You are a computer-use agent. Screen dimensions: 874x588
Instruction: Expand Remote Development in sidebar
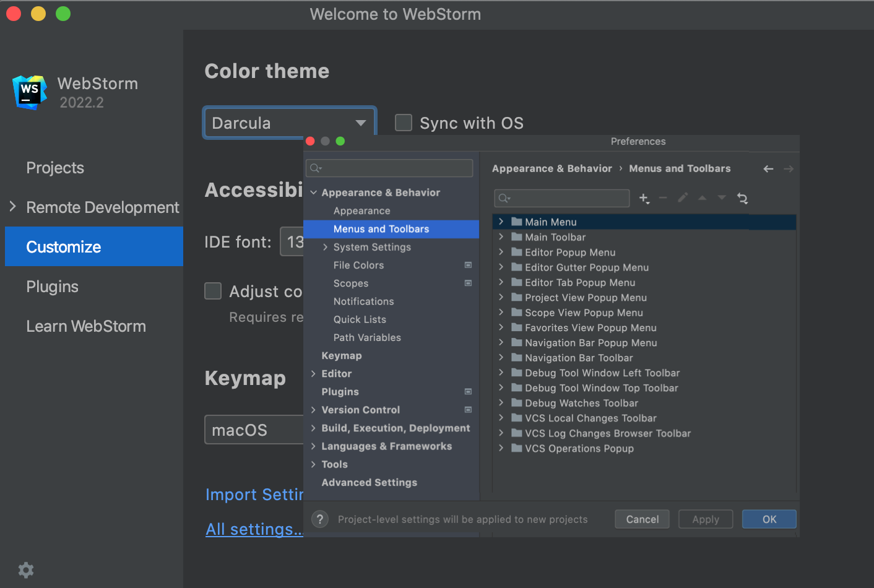[12, 207]
